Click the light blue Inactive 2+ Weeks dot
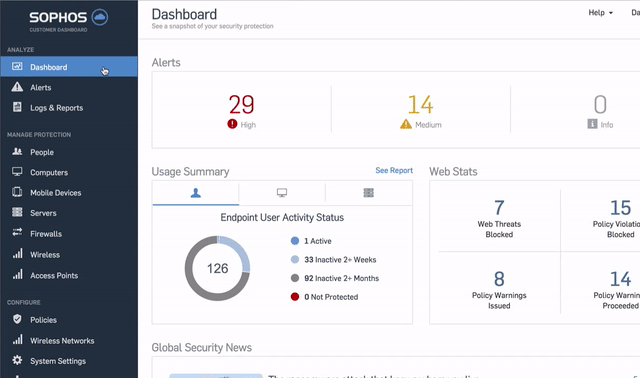 [295, 260]
